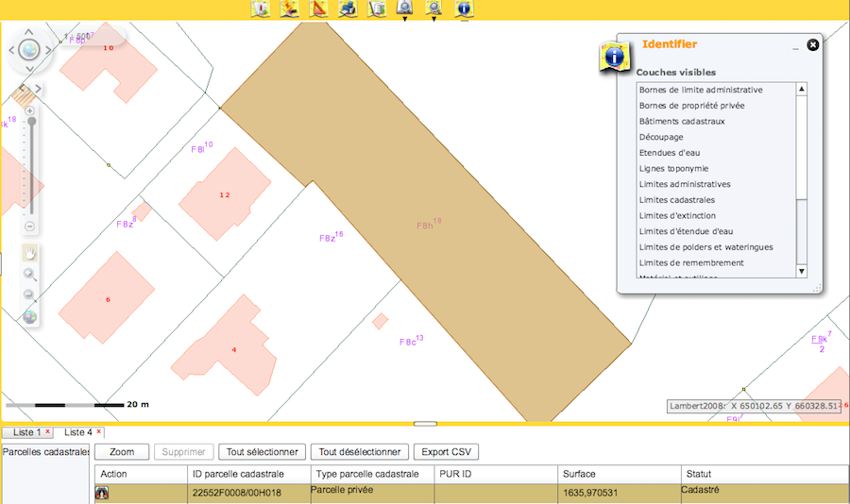Click the Supprimer button
850x504 pixels.
pos(184,452)
